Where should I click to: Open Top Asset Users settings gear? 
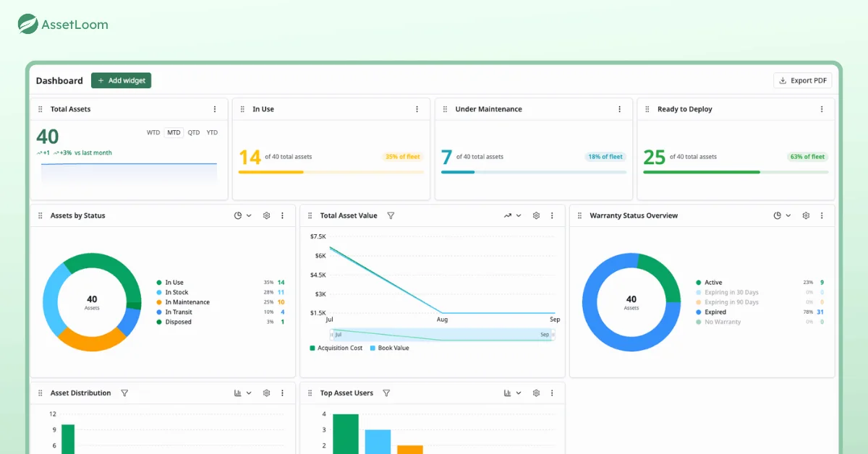pyautogui.click(x=536, y=393)
